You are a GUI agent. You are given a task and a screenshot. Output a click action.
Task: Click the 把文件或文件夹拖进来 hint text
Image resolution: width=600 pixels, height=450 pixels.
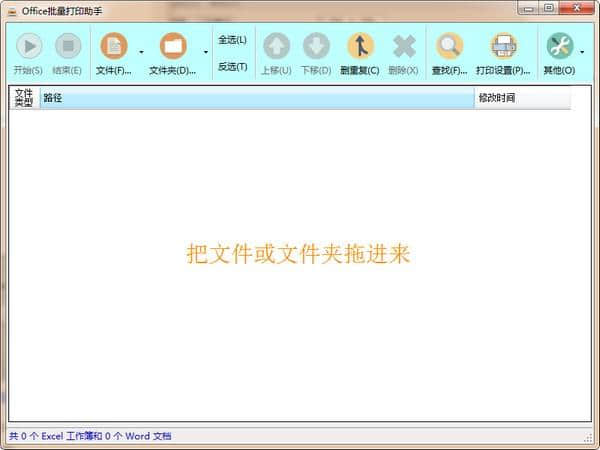click(298, 253)
